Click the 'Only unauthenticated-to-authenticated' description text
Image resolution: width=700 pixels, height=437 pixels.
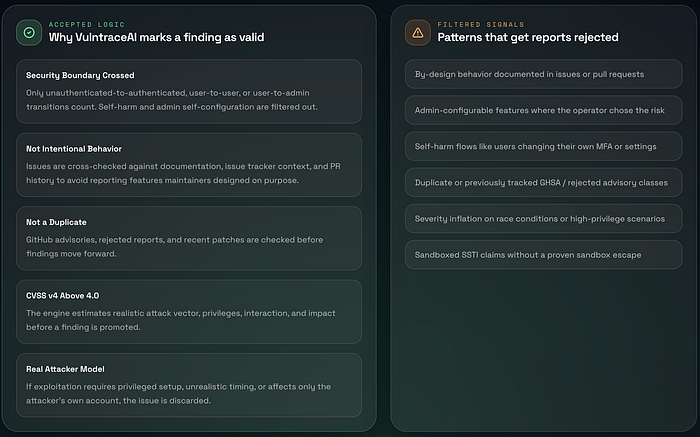coord(172,100)
